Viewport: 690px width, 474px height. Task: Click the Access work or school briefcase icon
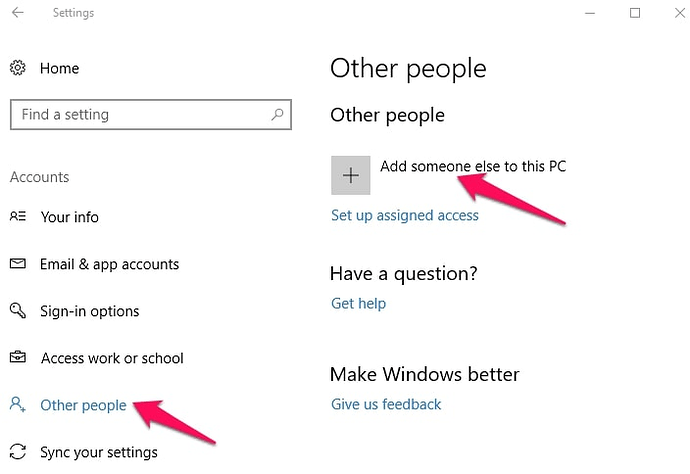pos(18,358)
